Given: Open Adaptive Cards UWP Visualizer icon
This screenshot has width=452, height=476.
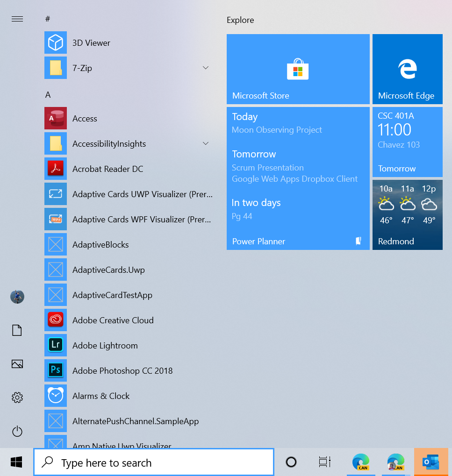Looking at the screenshot, I should coord(56,194).
